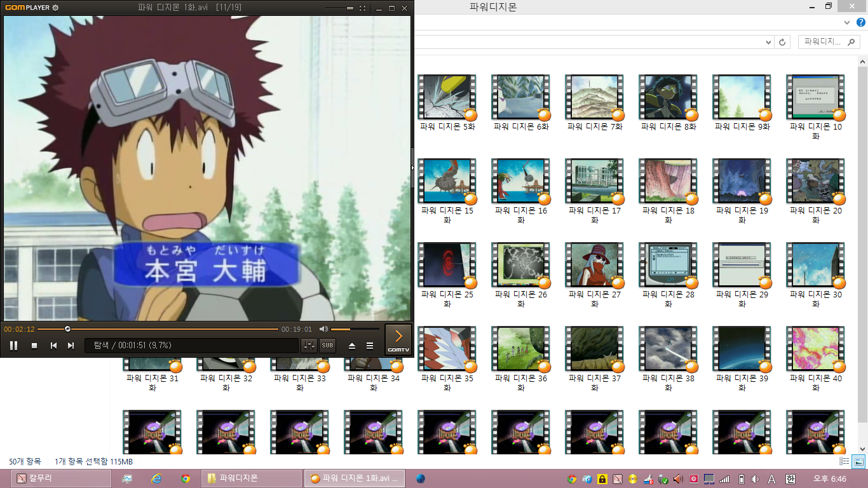Click the gold disc tray icon
Screen dimensions: 868x488
tap(633, 479)
